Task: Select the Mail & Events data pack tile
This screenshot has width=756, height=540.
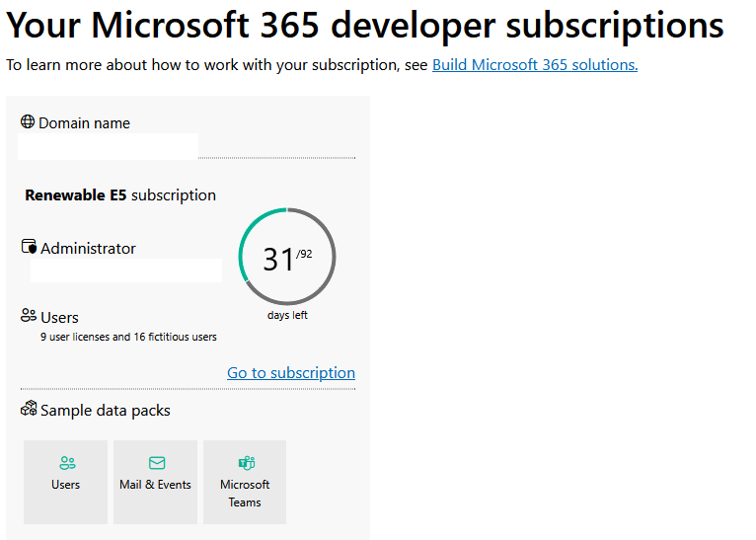Action: [155, 482]
